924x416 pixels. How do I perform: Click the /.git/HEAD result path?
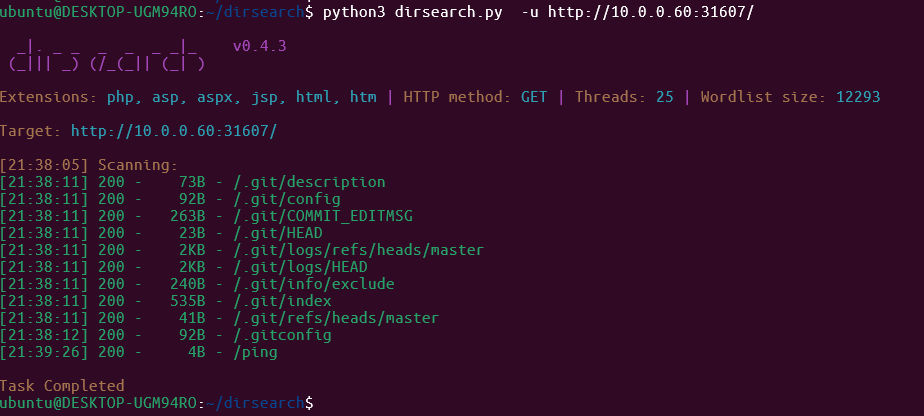click(278, 233)
